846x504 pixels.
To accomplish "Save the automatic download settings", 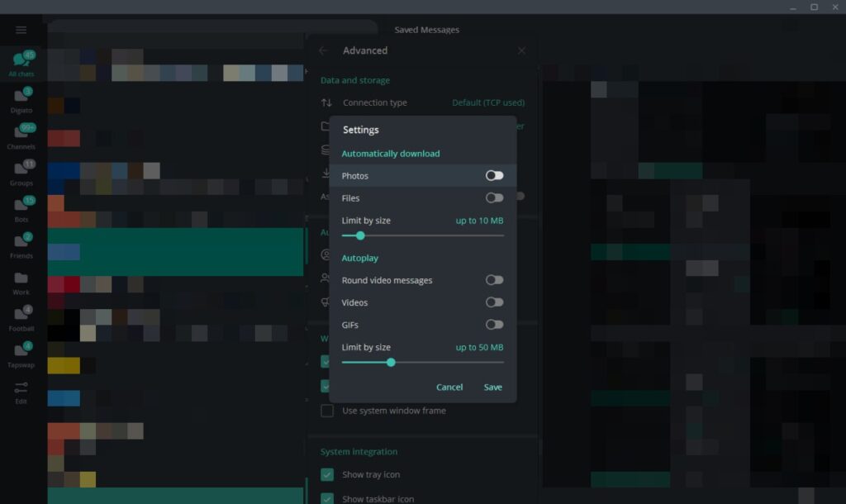I will (492, 388).
